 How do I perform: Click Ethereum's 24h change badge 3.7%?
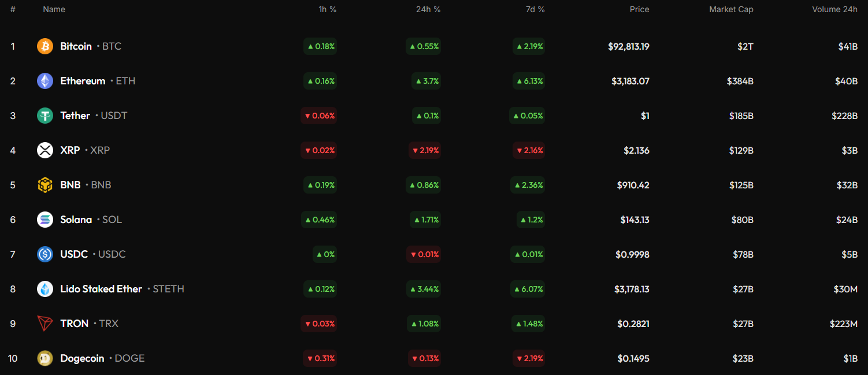[x=426, y=81]
